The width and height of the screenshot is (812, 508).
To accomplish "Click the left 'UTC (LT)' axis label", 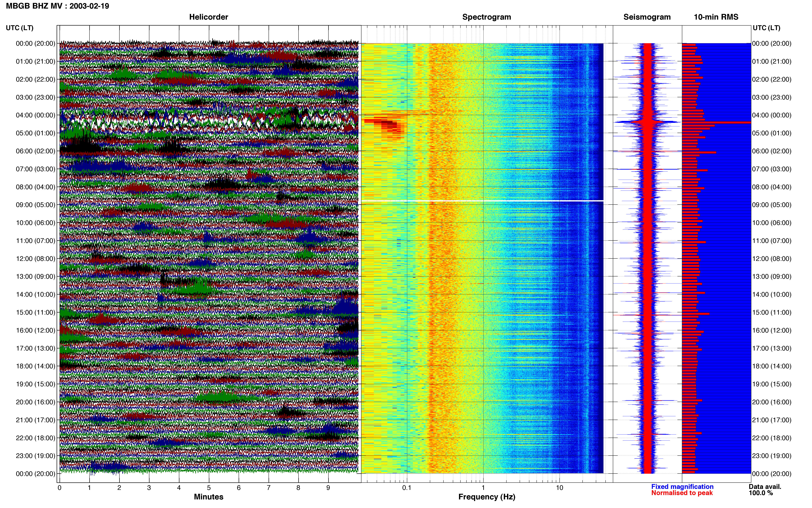I will click(x=19, y=28).
